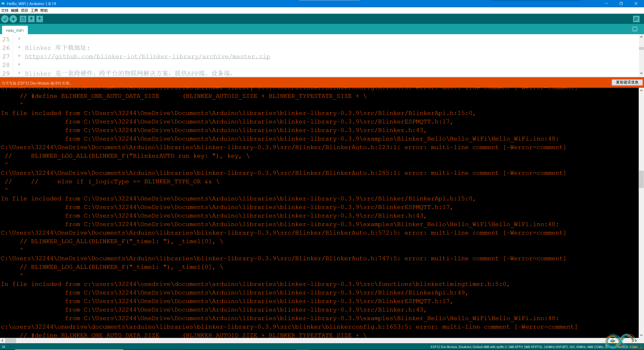Click the 'else if (_logicType' console line

tap(112, 182)
